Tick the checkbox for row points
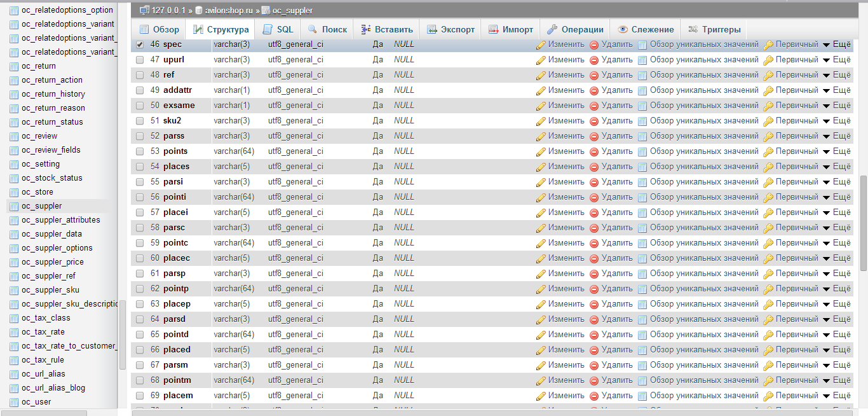This screenshot has height=416, width=868. pyautogui.click(x=140, y=151)
